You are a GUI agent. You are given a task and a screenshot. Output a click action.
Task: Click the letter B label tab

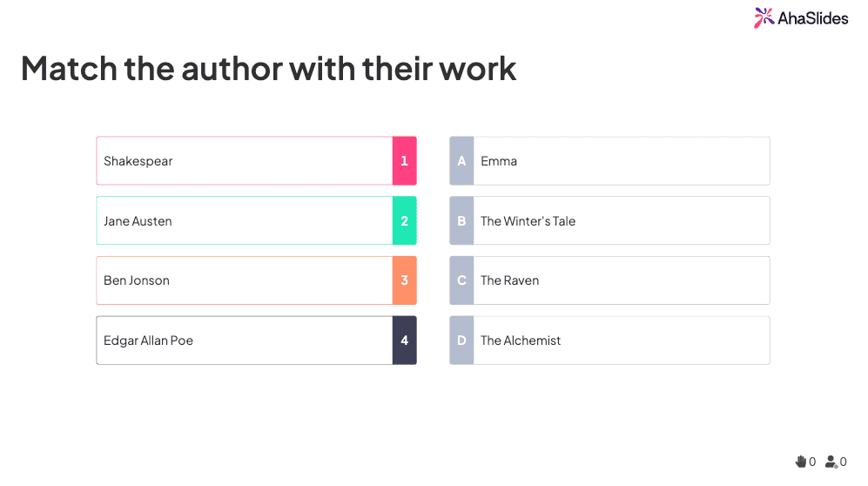(x=461, y=220)
